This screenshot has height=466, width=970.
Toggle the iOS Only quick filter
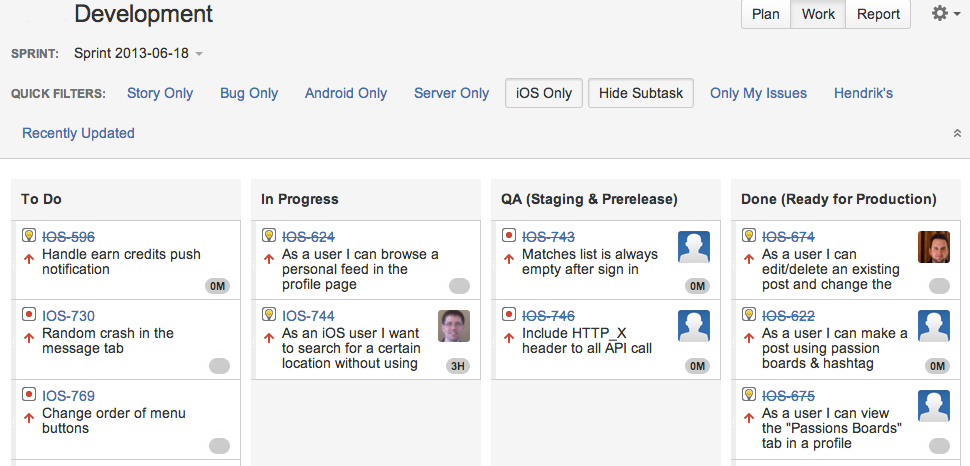tap(544, 93)
